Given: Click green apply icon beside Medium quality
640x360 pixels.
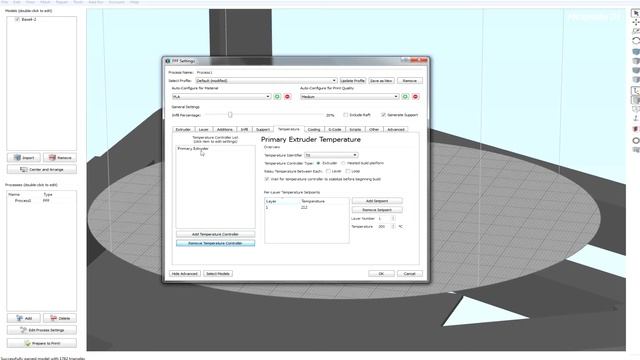Looking at the screenshot, I should click(405, 97).
